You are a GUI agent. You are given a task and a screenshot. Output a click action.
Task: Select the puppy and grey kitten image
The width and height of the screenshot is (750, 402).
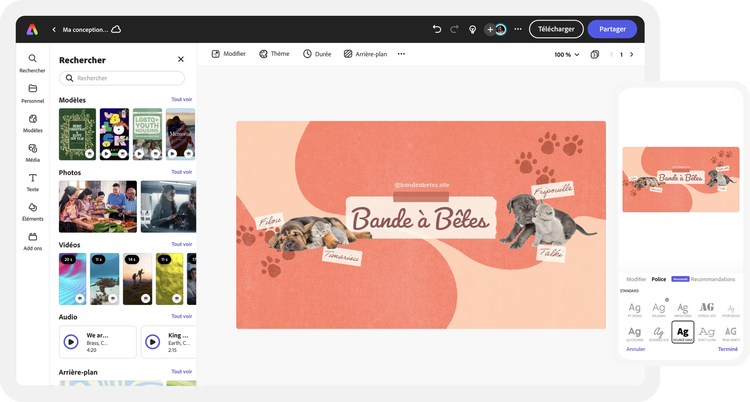[x=544, y=221]
